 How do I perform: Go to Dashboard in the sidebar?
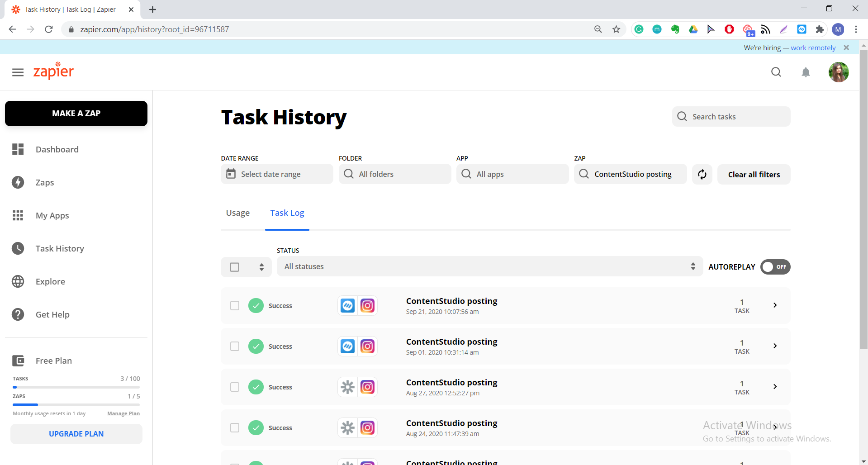tap(57, 149)
